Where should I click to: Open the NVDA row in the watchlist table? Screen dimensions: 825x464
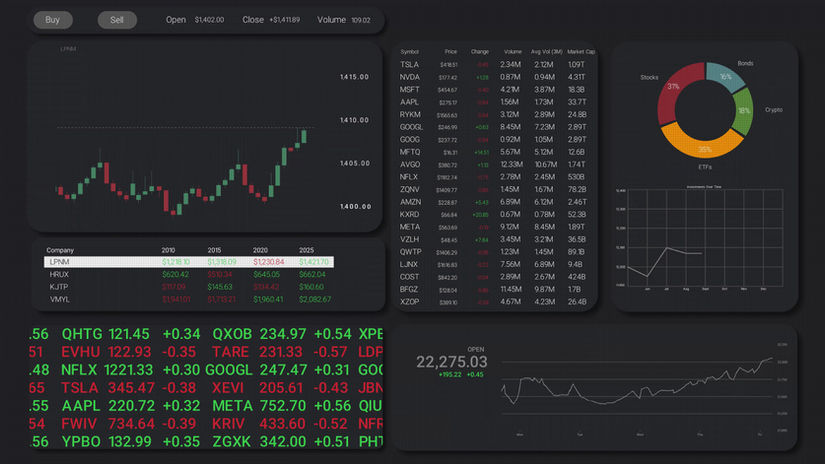pyautogui.click(x=495, y=77)
